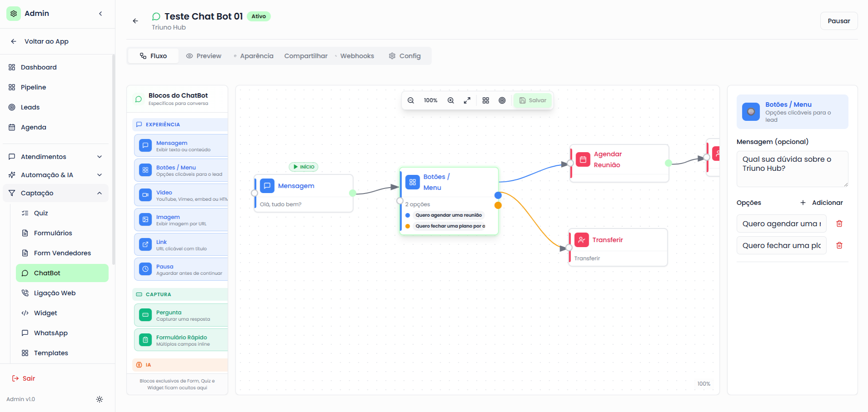
Task: Click the Ativo status badge
Action: point(259,16)
